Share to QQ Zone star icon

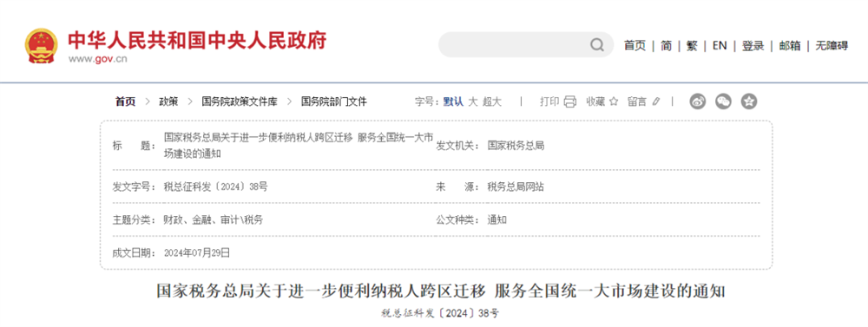[749, 101]
